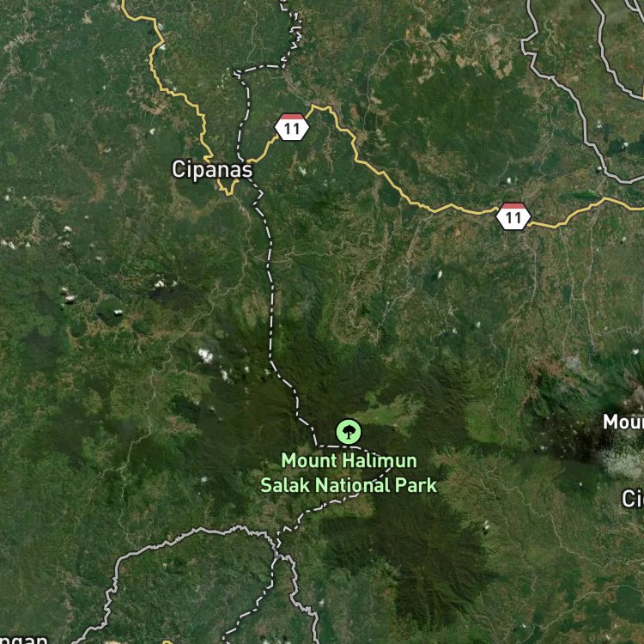Select the cut-off "Moun" mountain label

pyautogui.click(x=623, y=422)
